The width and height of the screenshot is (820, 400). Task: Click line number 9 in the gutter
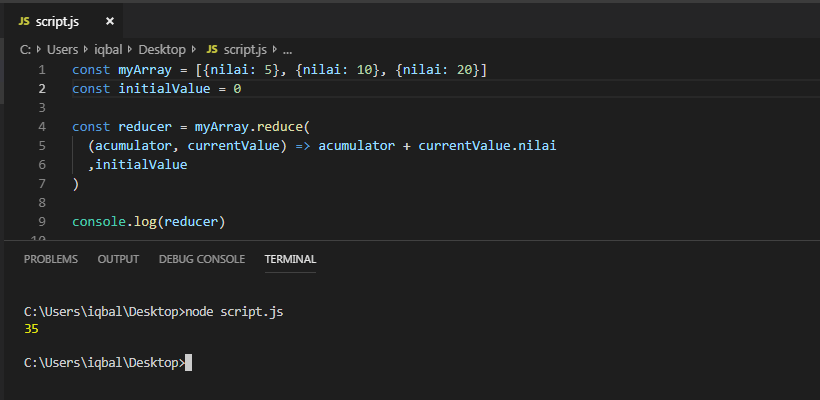click(41, 221)
